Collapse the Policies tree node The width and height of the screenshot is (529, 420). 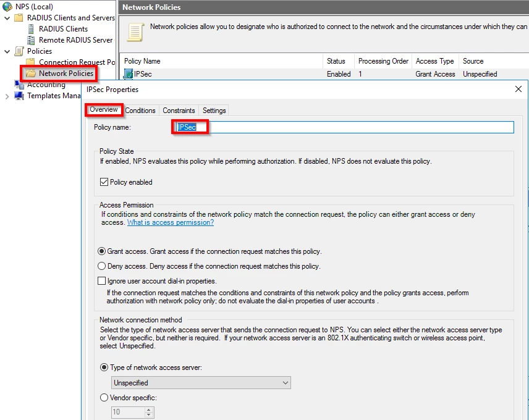coord(7,51)
